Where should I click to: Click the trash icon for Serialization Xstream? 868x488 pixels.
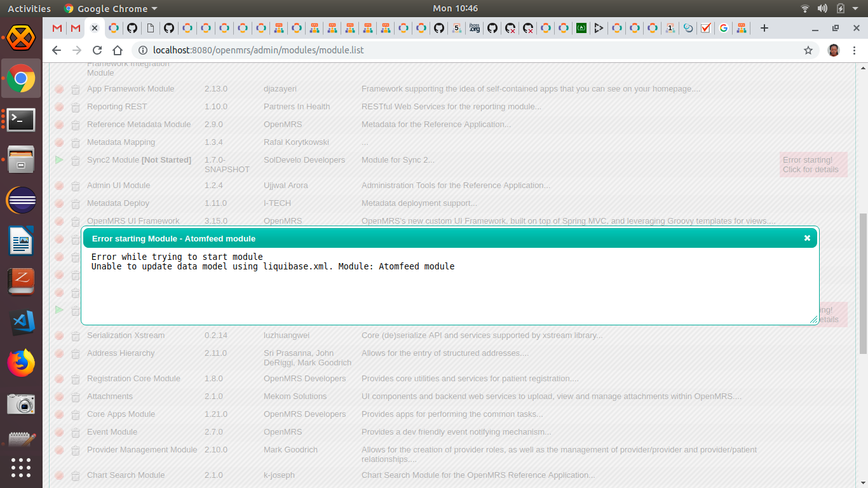tap(76, 336)
